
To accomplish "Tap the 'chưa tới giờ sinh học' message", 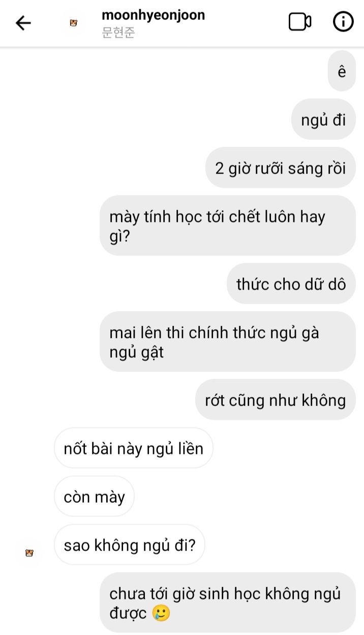I will pos(227,603).
